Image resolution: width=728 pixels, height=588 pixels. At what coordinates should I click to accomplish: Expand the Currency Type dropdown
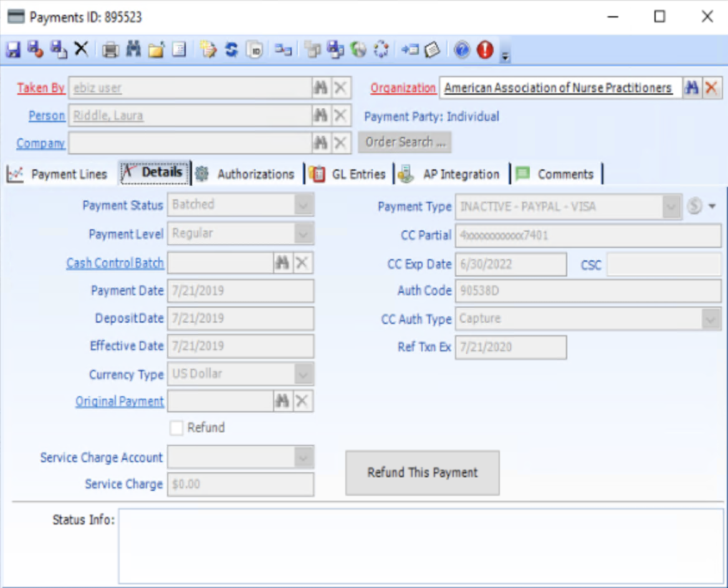tap(304, 374)
